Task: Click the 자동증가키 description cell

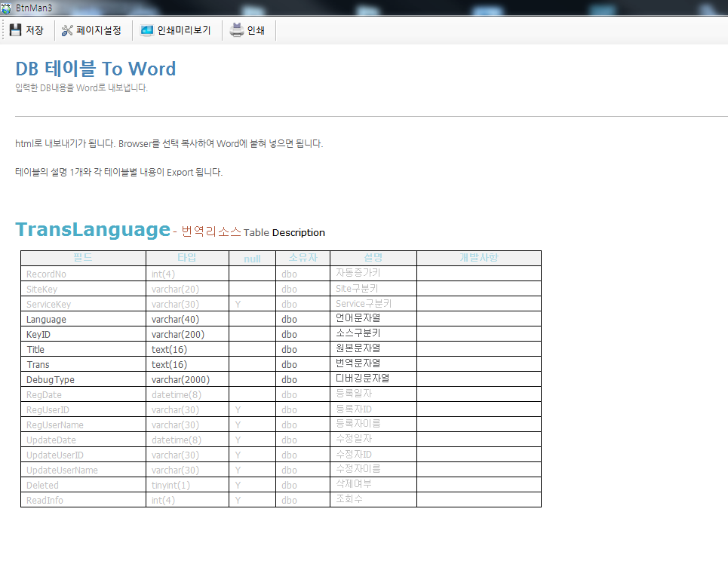Action: [373, 274]
